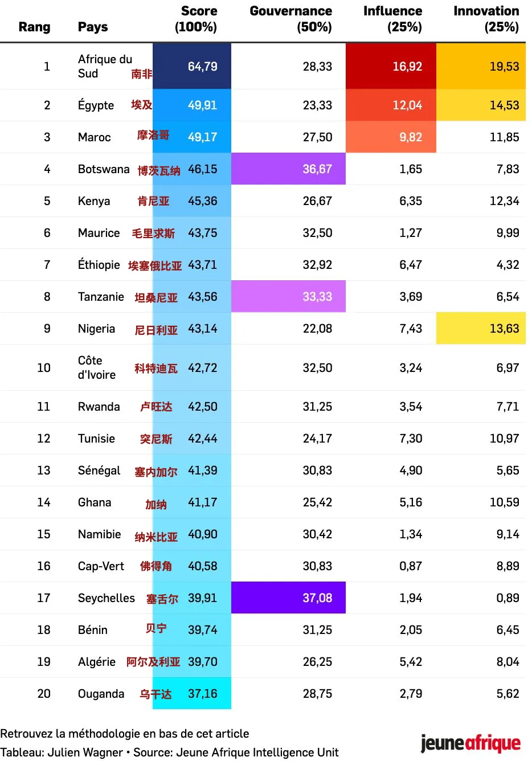Click the orange 19,53 innovation cell

click(481, 67)
